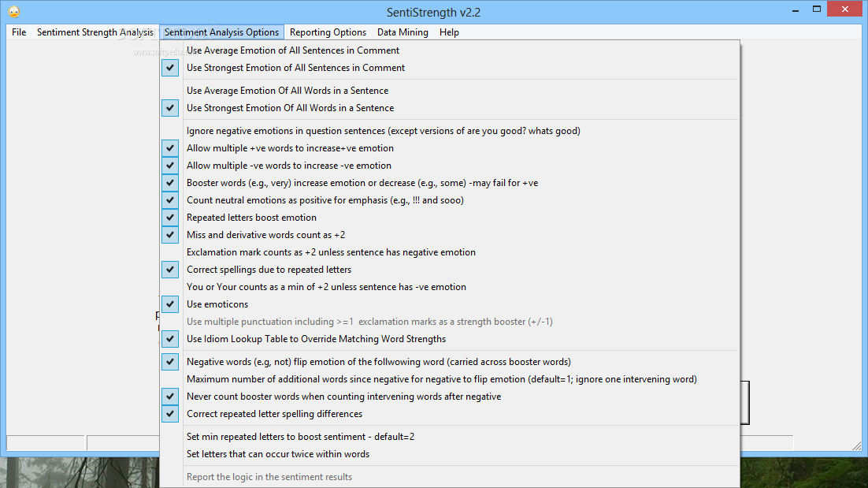Screen dimensions: 868x488
Task: Toggle Repeated letters boost emotion
Action: [450, 218]
